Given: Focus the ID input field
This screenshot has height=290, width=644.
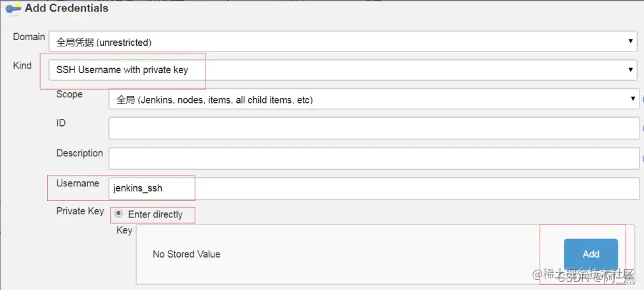Looking at the screenshot, I should [x=374, y=128].
